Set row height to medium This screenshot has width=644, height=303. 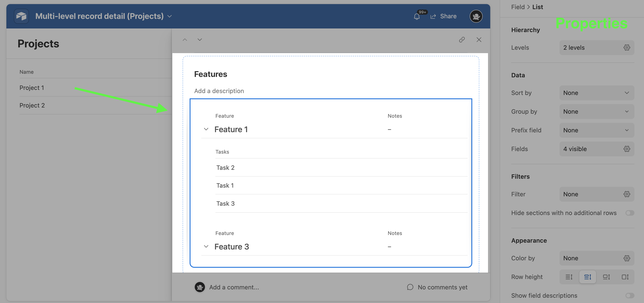(x=588, y=277)
